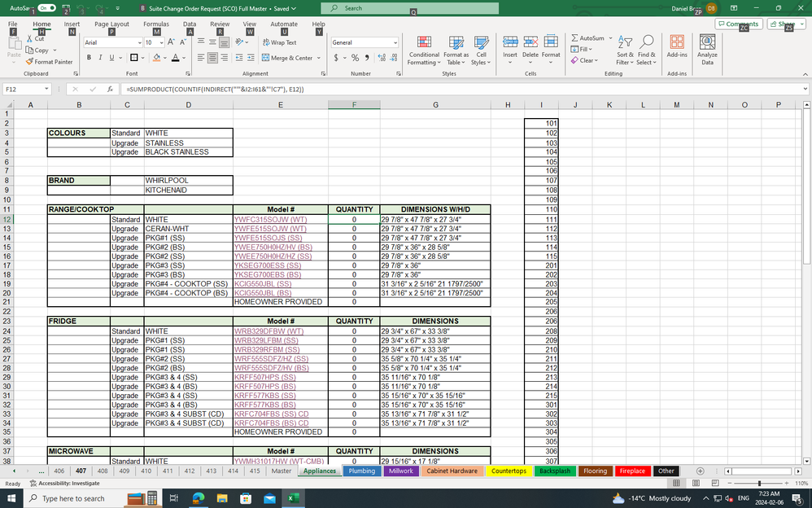Screen dimensions: 812x508
Task: Open the Name Box dropdown arrow
Action: point(46,90)
